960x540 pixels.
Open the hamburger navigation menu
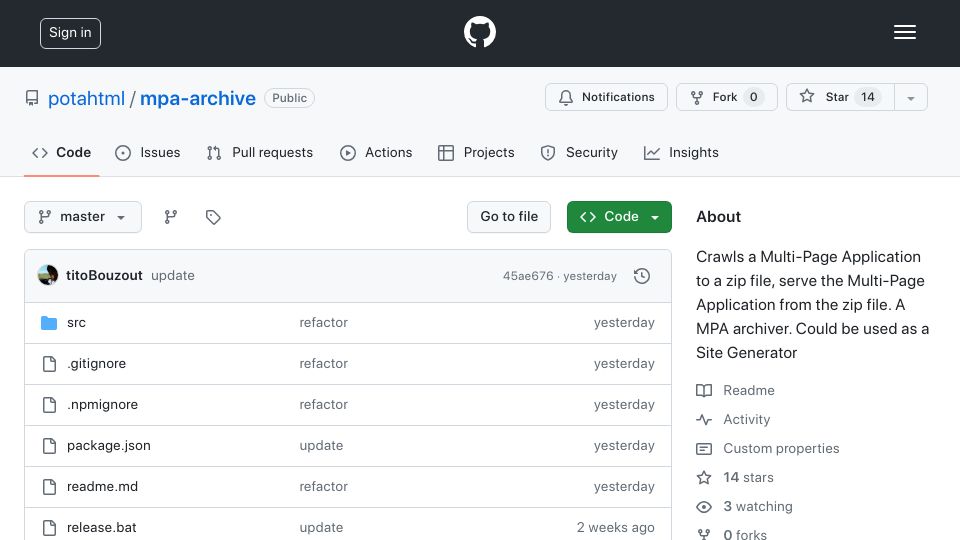point(904,32)
